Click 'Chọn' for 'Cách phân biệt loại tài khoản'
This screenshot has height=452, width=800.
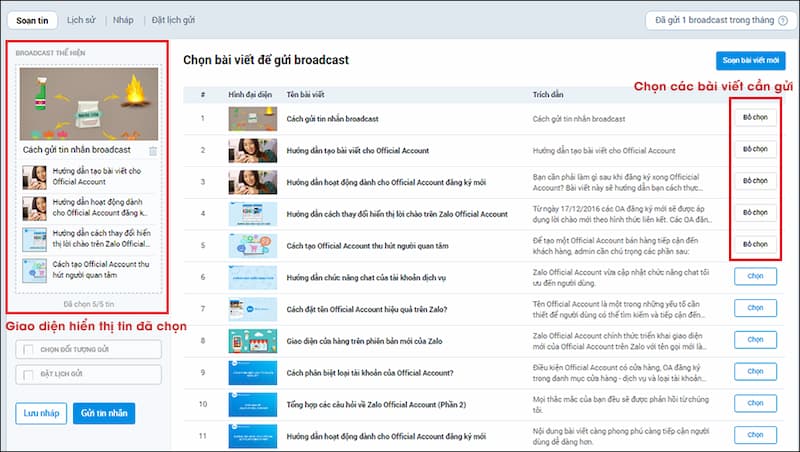click(x=755, y=371)
